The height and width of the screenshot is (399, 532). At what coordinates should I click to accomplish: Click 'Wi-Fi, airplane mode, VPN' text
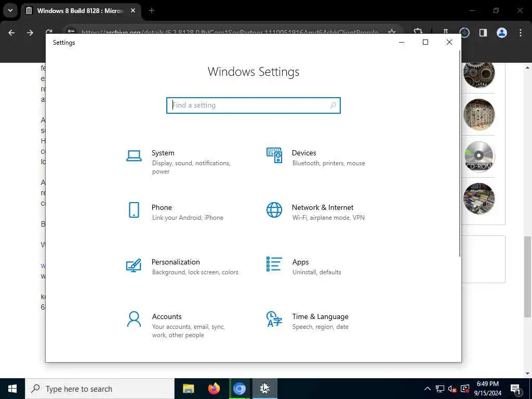328,218
